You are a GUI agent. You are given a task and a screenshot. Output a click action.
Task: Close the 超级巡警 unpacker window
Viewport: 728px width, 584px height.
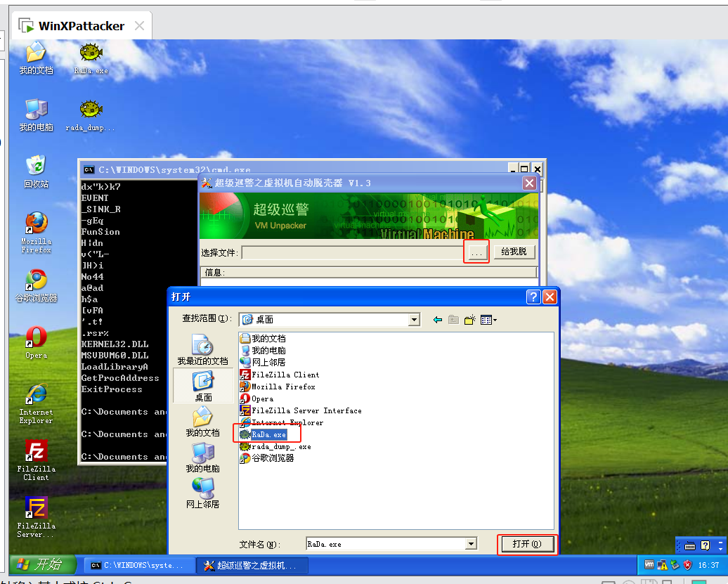pos(529,183)
